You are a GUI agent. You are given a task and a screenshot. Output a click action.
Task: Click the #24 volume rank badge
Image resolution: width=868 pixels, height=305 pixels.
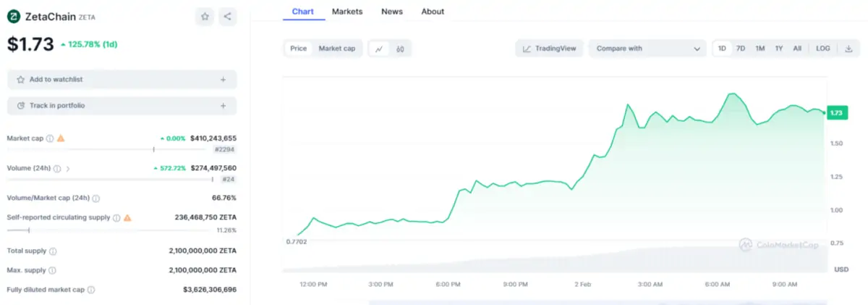[x=227, y=179]
